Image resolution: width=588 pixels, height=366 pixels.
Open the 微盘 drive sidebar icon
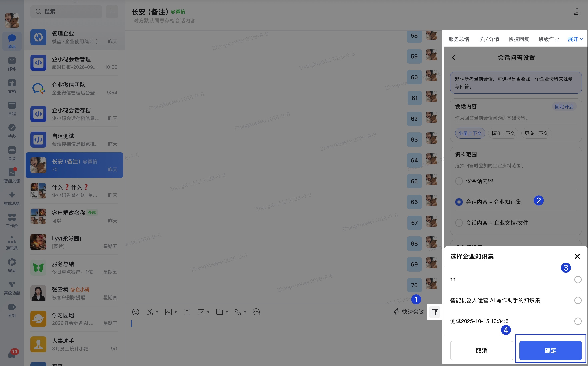point(12,265)
